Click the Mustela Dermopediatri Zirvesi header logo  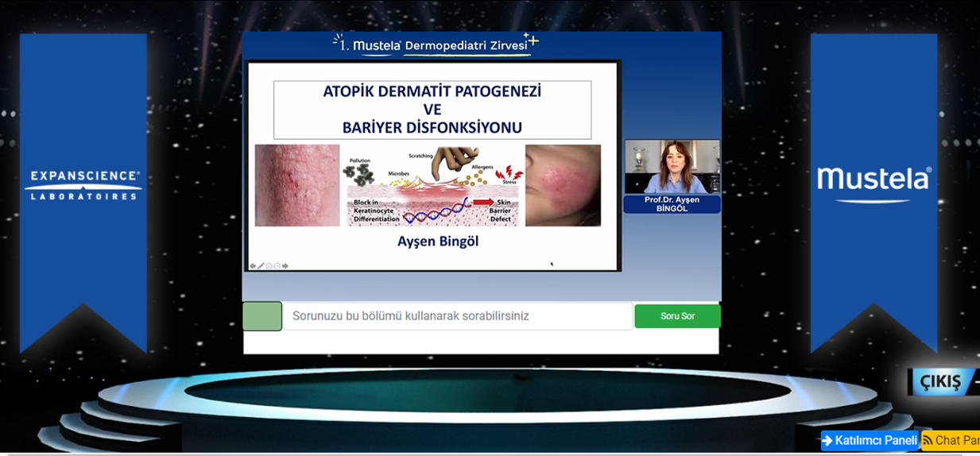436,44
